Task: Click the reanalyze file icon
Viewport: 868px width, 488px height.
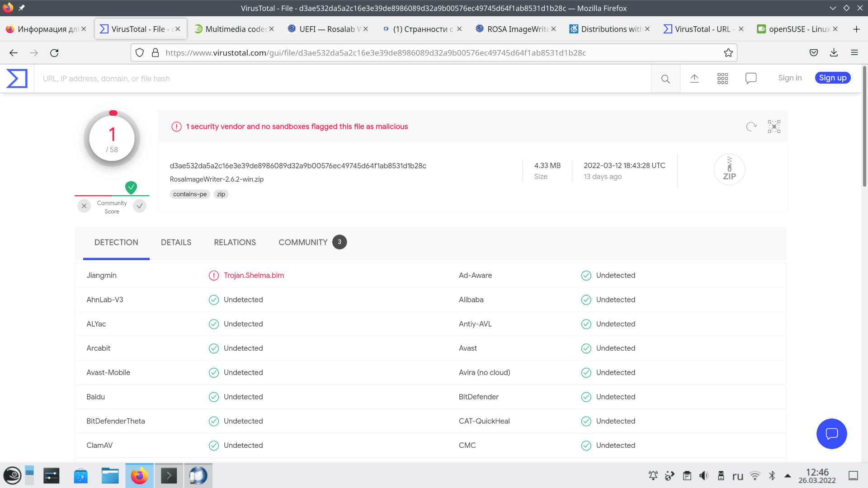Action: (751, 127)
